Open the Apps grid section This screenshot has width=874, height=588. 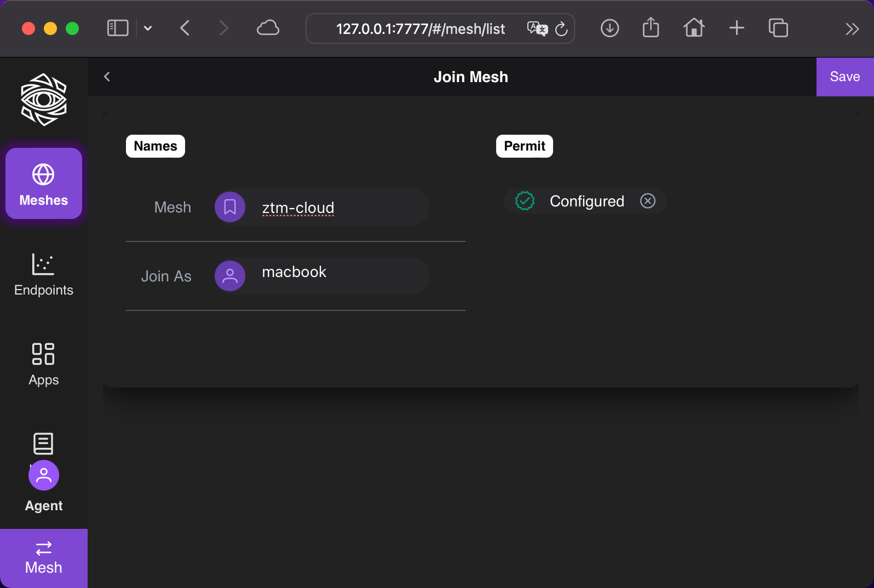pos(44,365)
